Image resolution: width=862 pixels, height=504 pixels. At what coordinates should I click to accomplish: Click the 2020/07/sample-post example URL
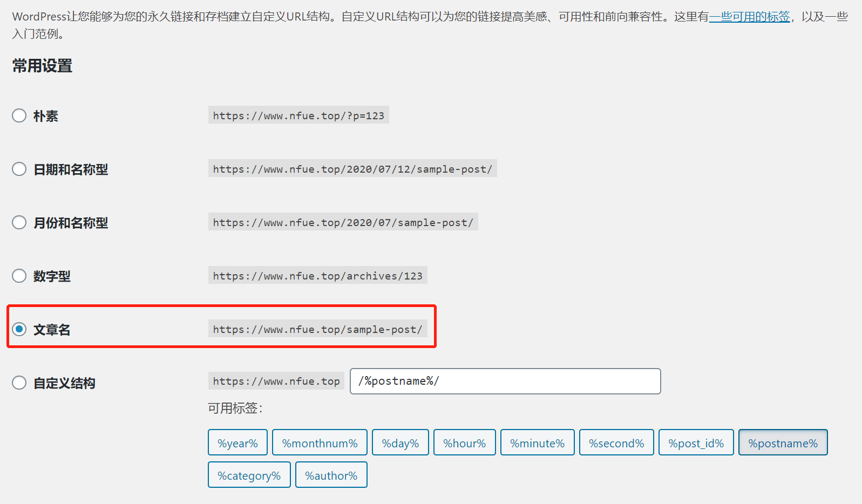tap(343, 222)
